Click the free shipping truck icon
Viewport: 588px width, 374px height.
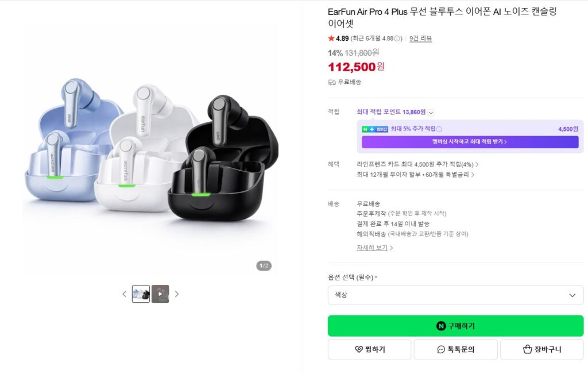(x=332, y=82)
